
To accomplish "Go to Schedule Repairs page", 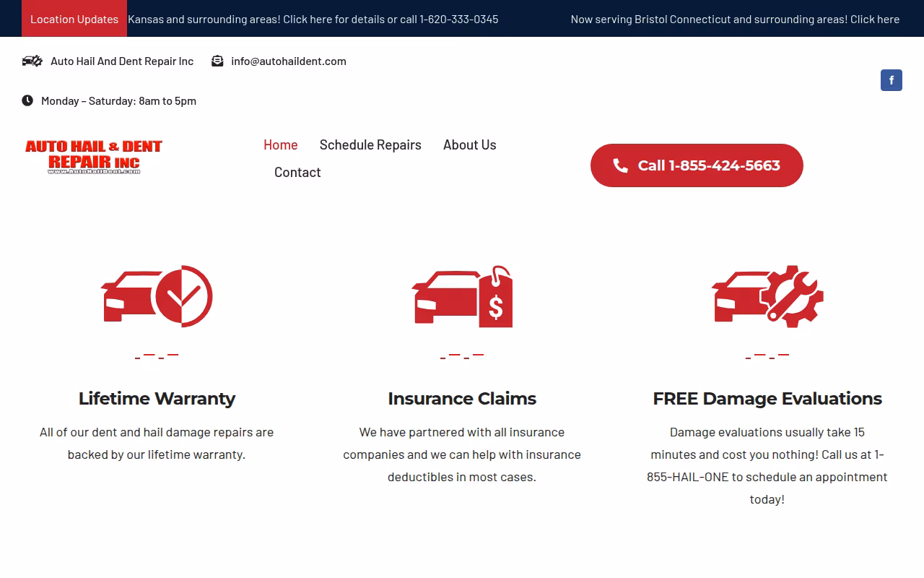I will coord(370,144).
